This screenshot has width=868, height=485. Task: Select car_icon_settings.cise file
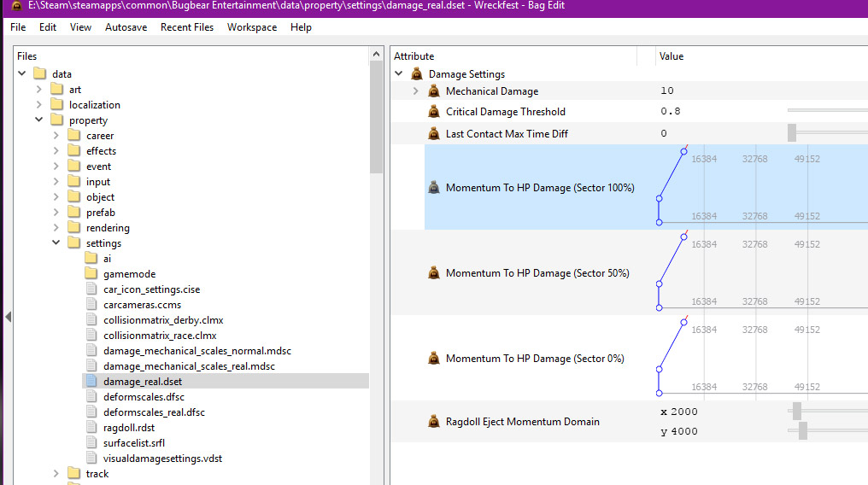click(152, 289)
